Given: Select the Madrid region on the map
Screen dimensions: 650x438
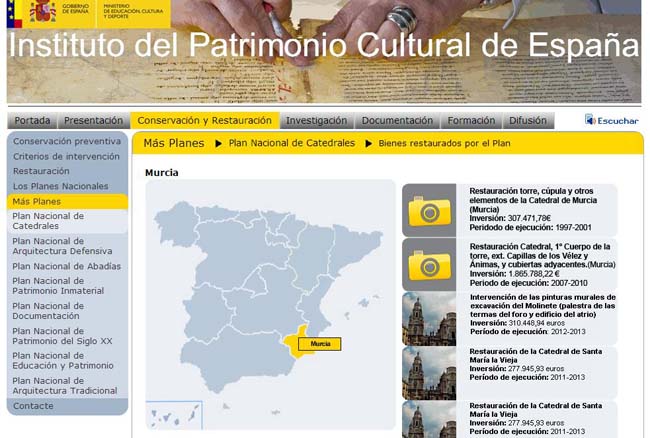Looking at the screenshot, I should tap(256, 282).
